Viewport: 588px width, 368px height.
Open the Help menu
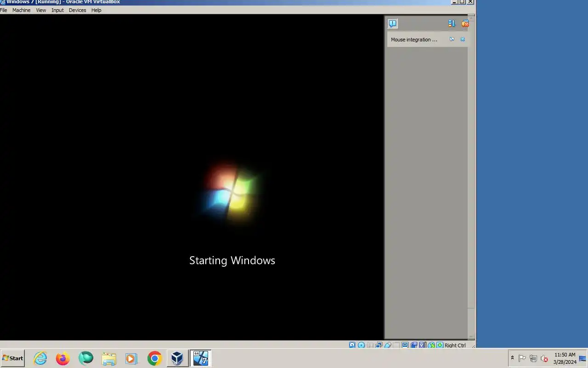(x=96, y=10)
